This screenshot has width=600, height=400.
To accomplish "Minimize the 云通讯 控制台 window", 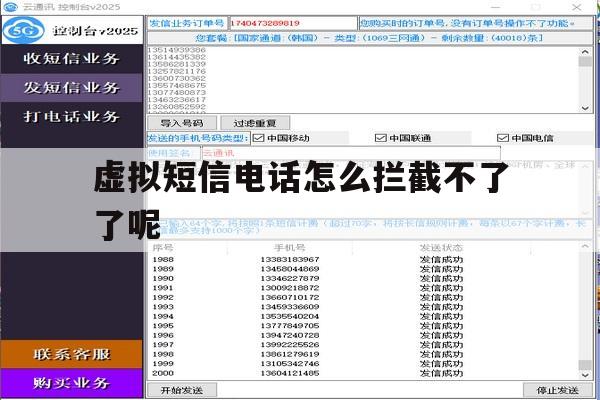I will point(496,7).
